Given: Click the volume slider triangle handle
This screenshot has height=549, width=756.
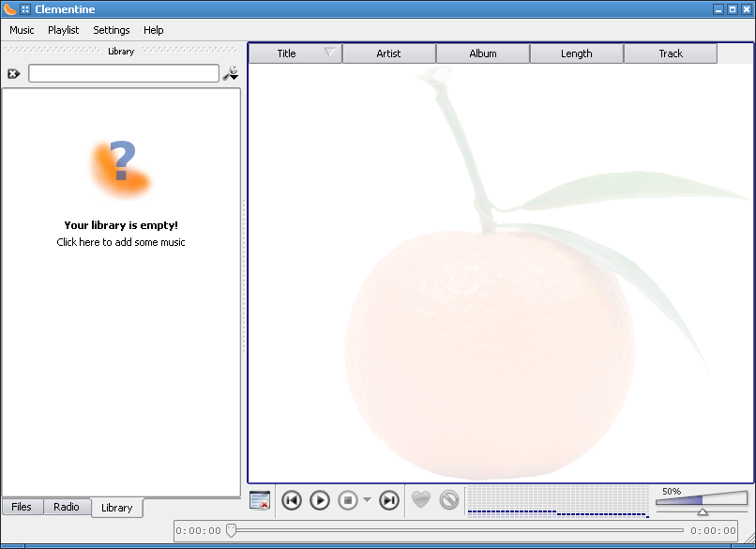Looking at the screenshot, I should pos(703,511).
